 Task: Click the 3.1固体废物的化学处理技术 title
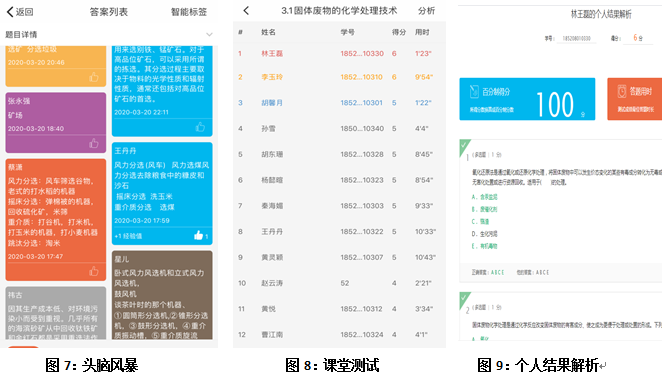tap(339, 11)
